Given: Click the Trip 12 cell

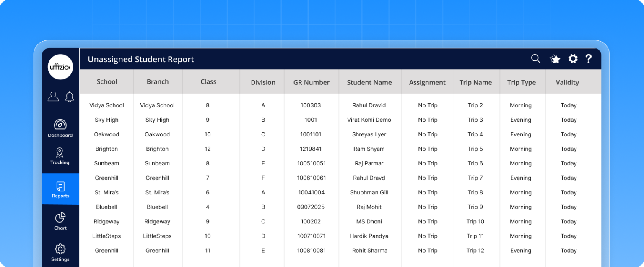Looking at the screenshot, I should (475, 251).
